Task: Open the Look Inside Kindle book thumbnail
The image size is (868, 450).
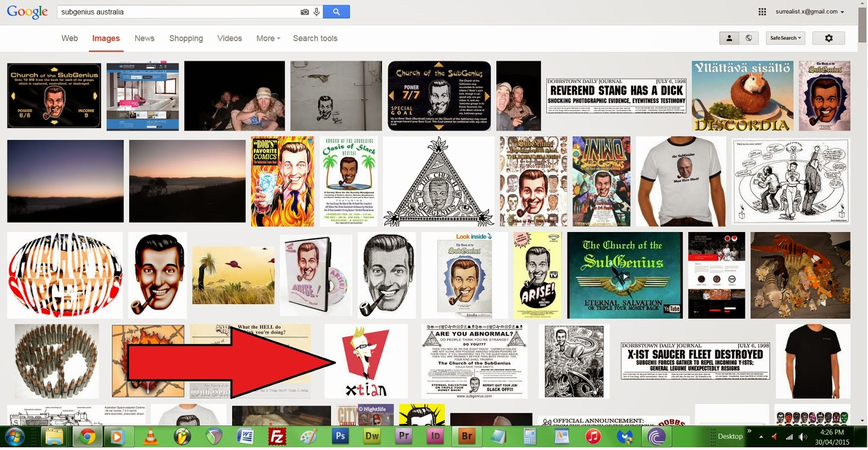Action: coord(465,275)
